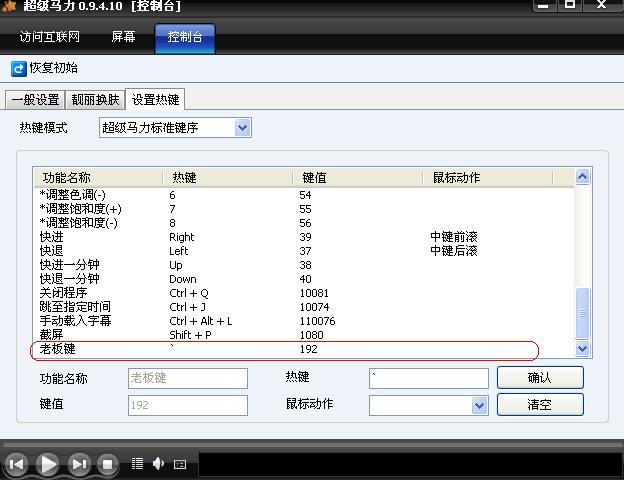The height and width of the screenshot is (480, 624).
Task: Click the 清空 button
Action: [x=540, y=405]
